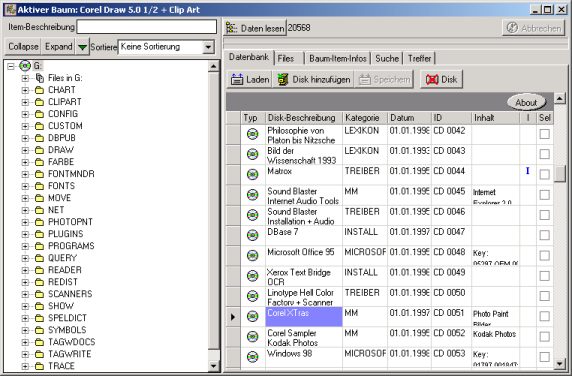Click the blue I marker in the Matrox row
572x376 pixels.
[x=527, y=171]
